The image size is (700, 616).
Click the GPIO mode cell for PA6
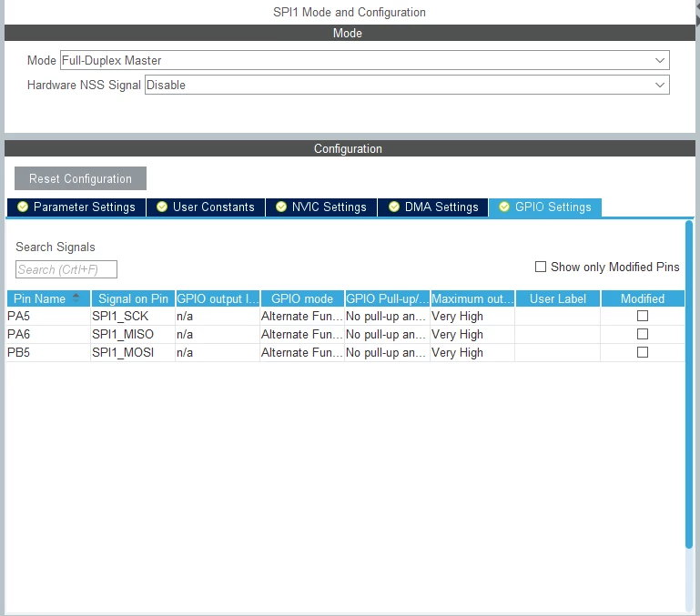pos(302,334)
